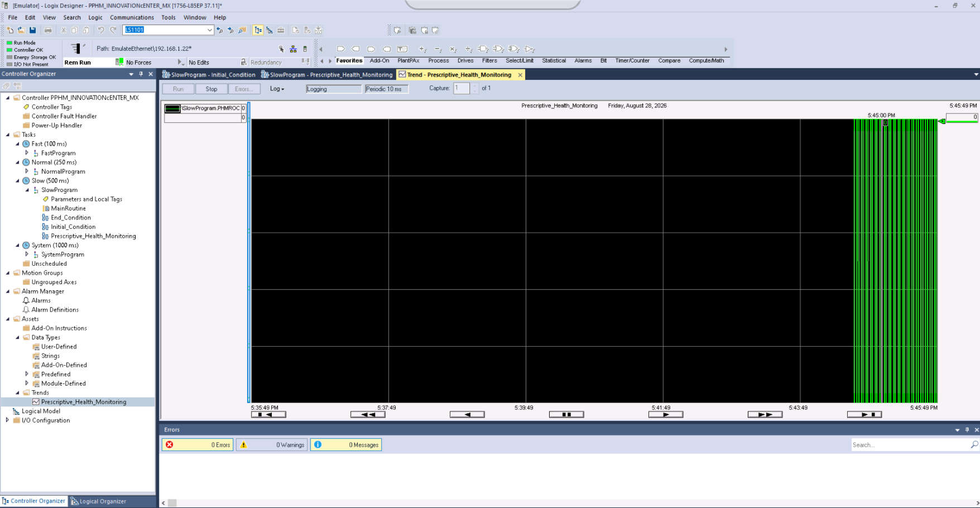This screenshot has width=980, height=508.
Task: Insert the Boolean AND block element
Action: pyautogui.click(x=483, y=49)
